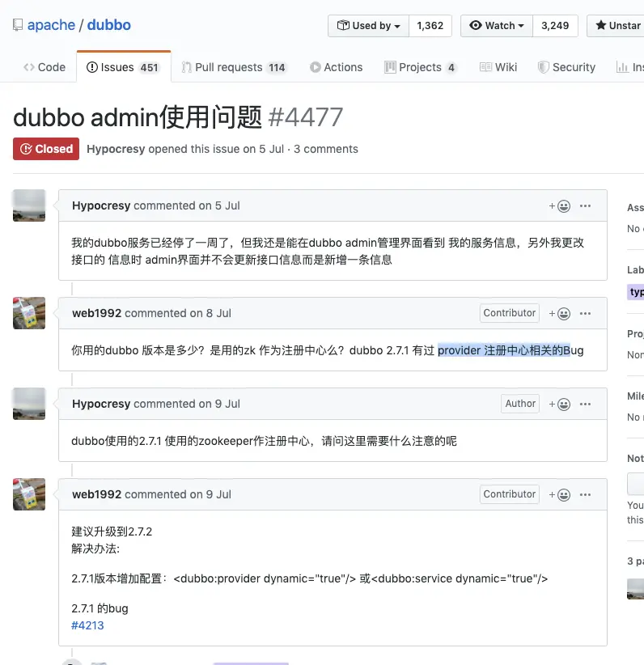Click web1992 username on 9 Jul comment
This screenshot has width=644, height=665.
click(x=97, y=494)
